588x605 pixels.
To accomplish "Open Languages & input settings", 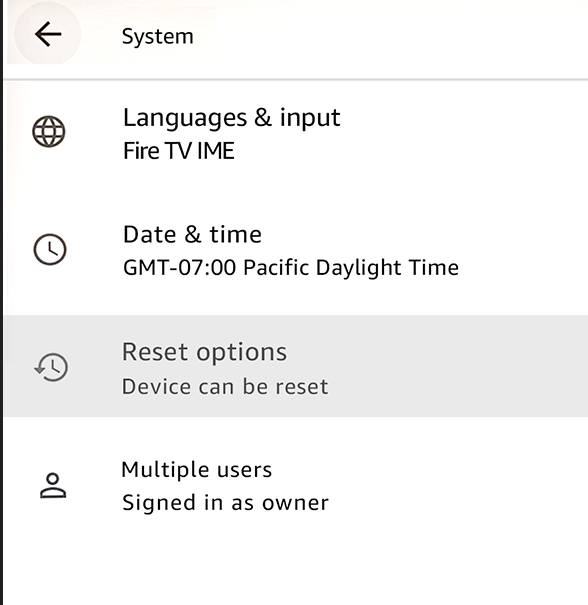I will [296, 134].
